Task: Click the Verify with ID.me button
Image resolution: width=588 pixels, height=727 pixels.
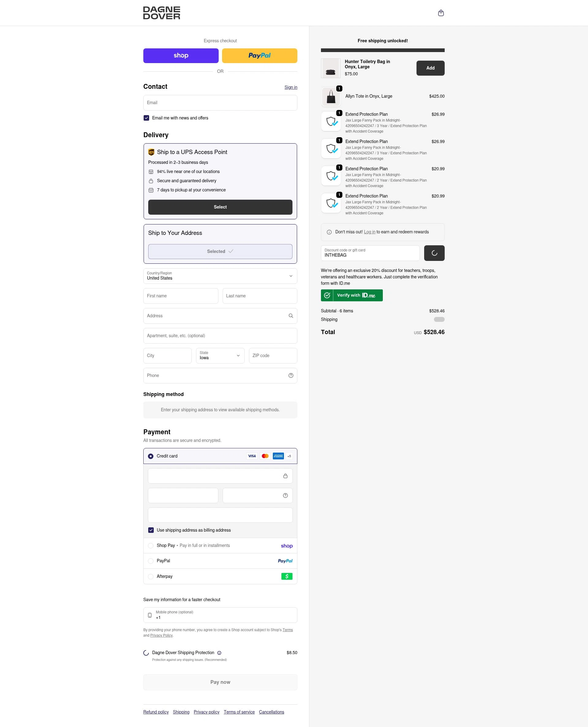Action: coord(352,295)
